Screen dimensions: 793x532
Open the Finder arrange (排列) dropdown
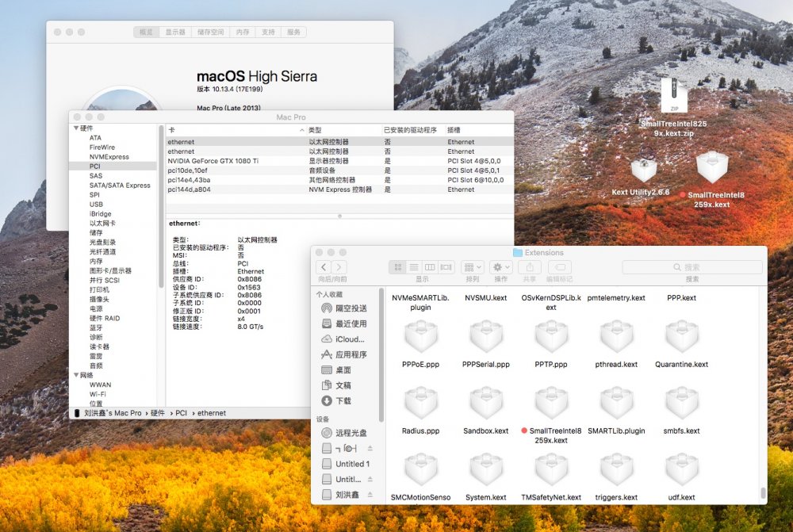pos(473,267)
